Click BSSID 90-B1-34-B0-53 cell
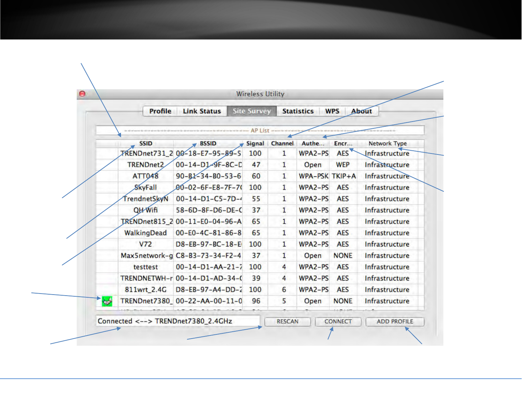Screen dimensions: 532x412 point(209,176)
